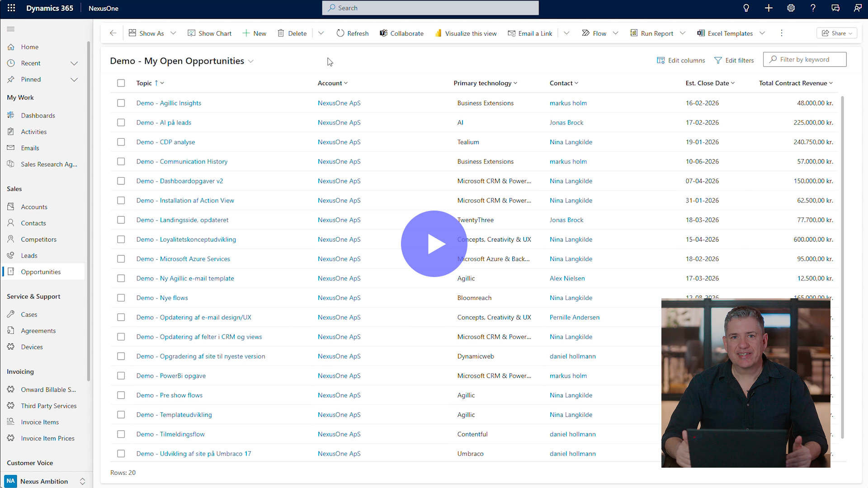Open the Est. Close Date column dropdown

tap(732, 83)
